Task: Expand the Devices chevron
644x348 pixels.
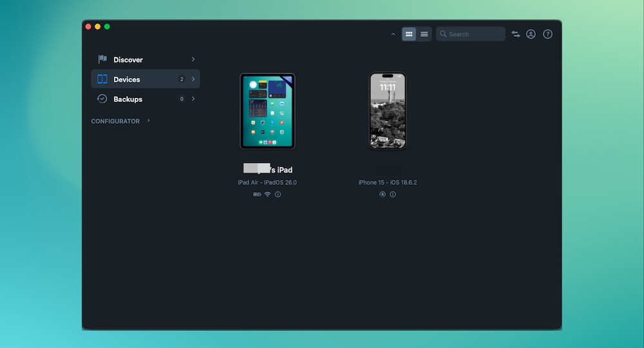Action: point(193,79)
